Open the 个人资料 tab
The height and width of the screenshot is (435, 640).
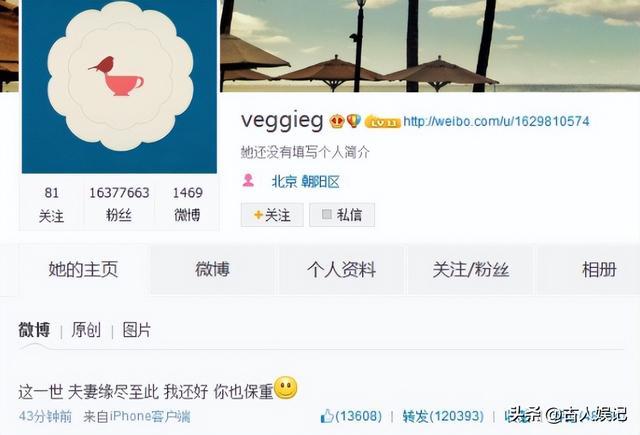coord(342,270)
